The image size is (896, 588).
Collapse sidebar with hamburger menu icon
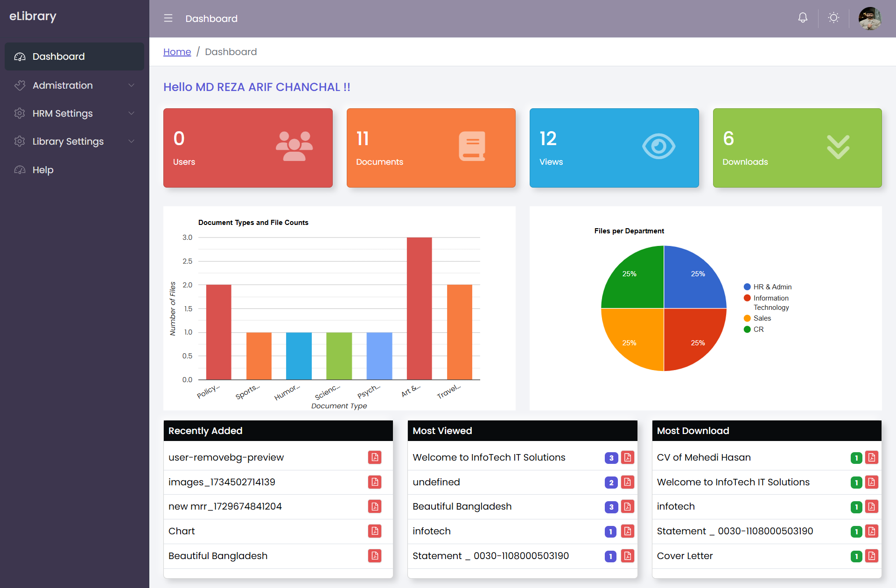coord(168,18)
